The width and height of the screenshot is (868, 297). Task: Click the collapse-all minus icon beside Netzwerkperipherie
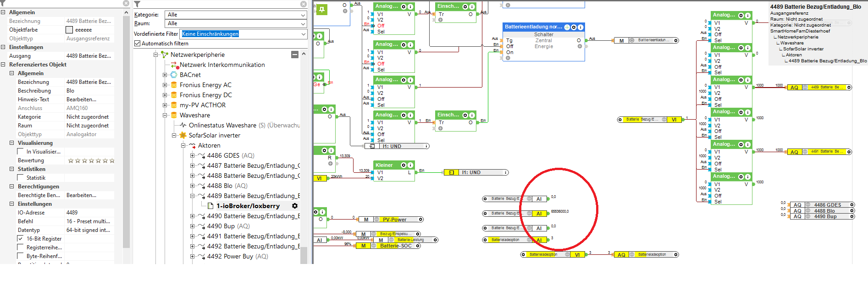[295, 55]
